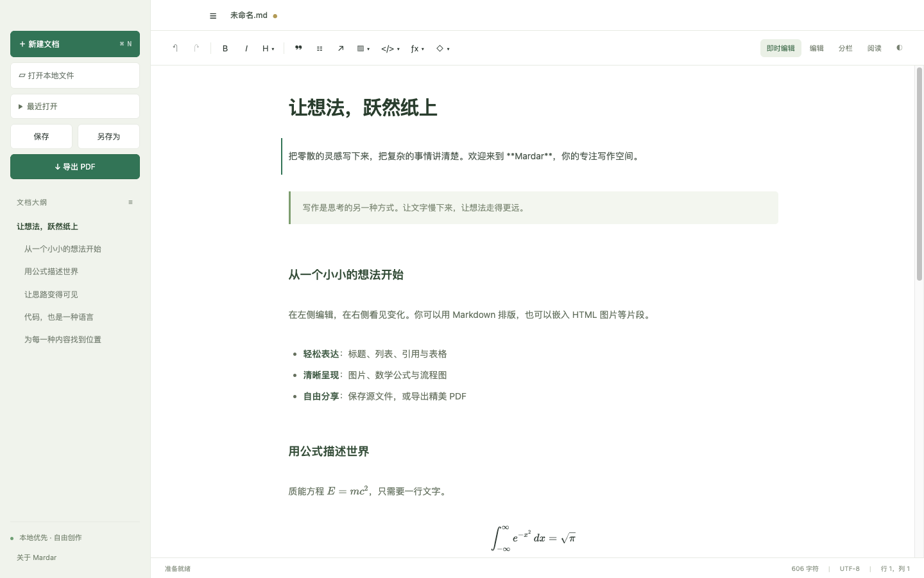Jump to outline item 让思路变得可见

[51, 295]
